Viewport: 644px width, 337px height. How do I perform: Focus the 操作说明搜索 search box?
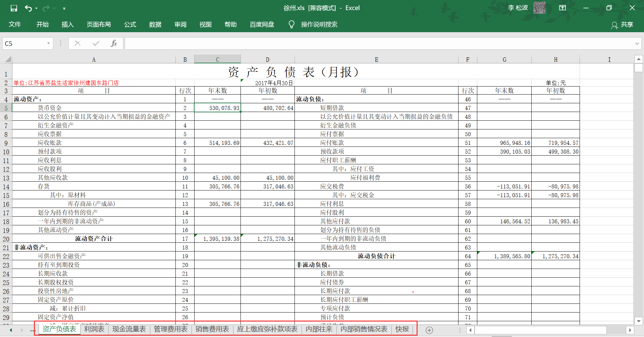point(319,24)
